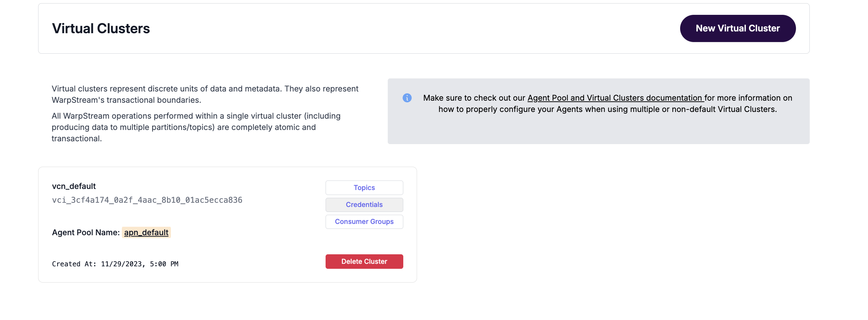
Task: Open Agent Pool and Virtual Clusters documentation link
Action: 614,98
